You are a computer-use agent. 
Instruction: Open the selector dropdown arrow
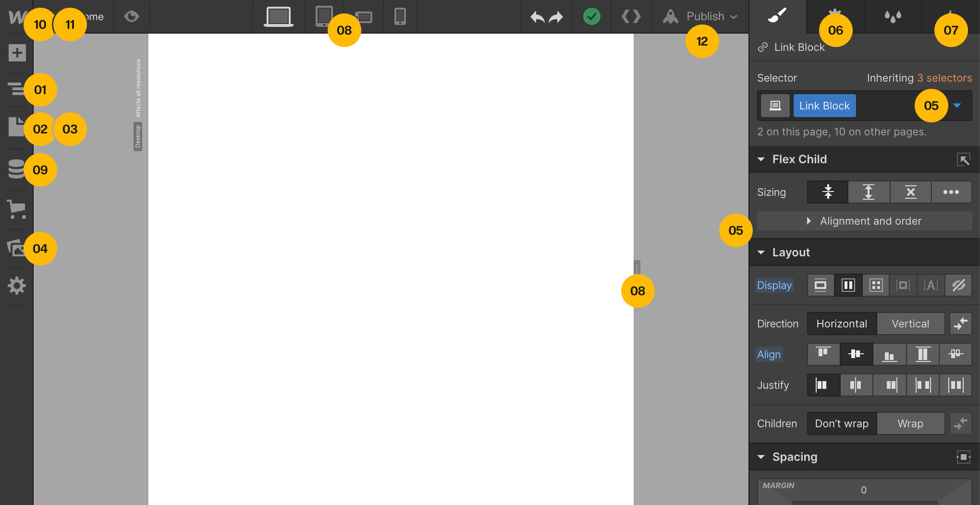coord(957,106)
